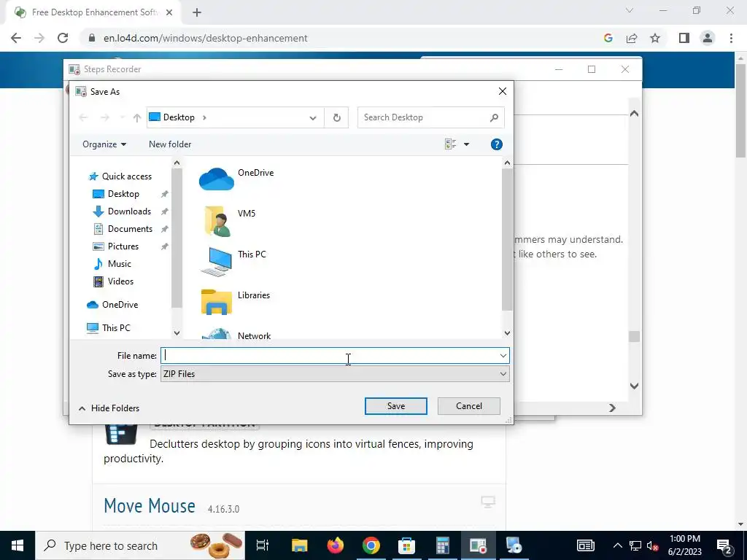The image size is (747, 560).
Task: Click the Save button
Action: 396,406
